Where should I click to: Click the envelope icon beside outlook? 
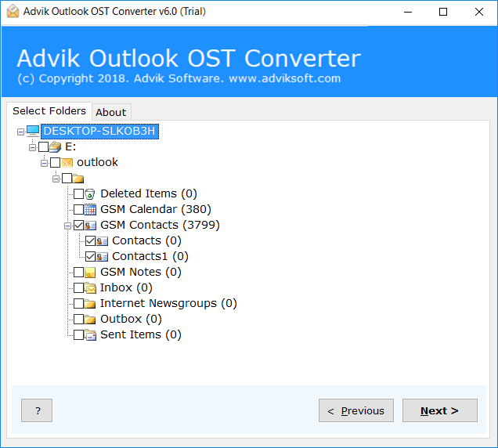[67, 162]
